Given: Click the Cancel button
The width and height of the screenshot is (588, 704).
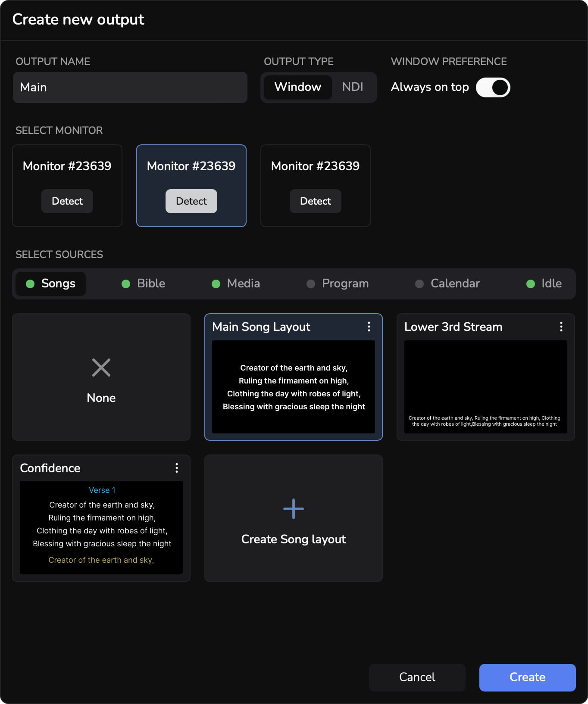Looking at the screenshot, I should click(417, 677).
